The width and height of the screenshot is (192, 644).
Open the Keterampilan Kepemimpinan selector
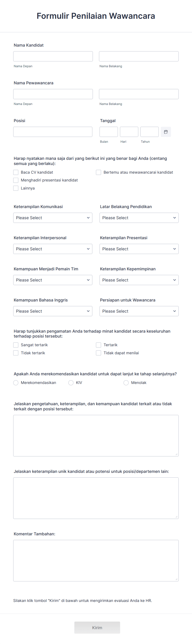pos(139,280)
